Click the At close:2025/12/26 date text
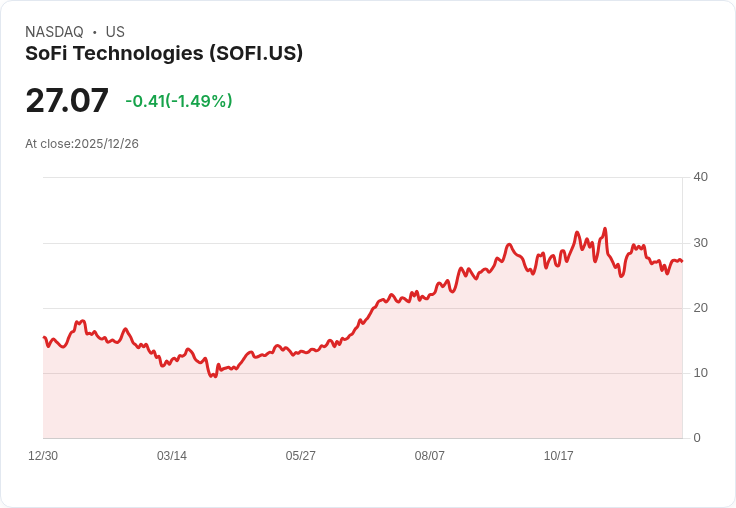 [x=82, y=144]
